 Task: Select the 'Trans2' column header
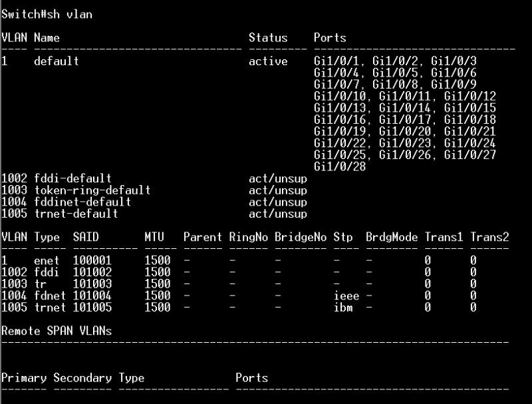[489, 237]
